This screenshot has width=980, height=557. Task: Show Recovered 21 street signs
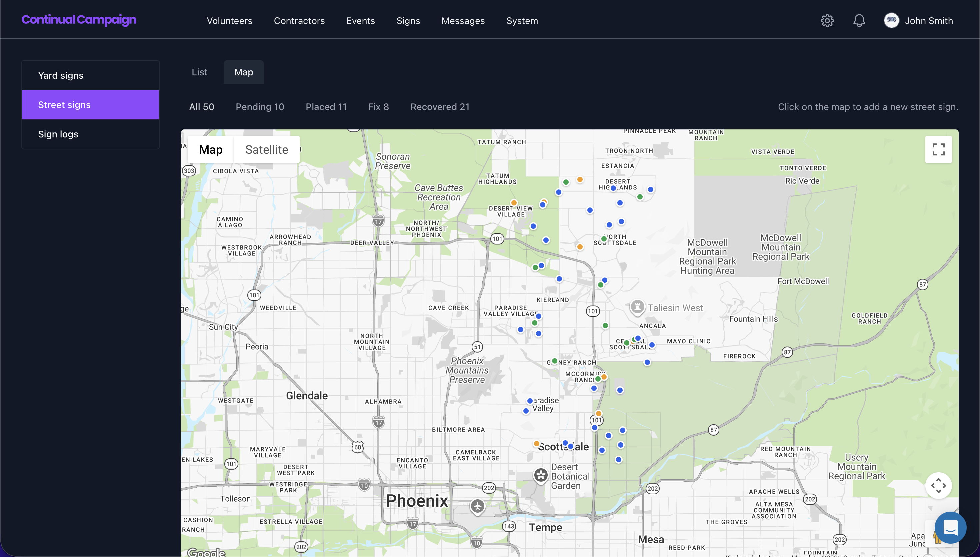pos(440,107)
